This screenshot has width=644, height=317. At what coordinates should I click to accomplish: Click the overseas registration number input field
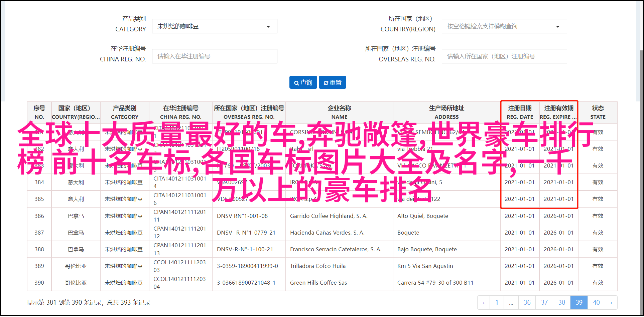504,56
